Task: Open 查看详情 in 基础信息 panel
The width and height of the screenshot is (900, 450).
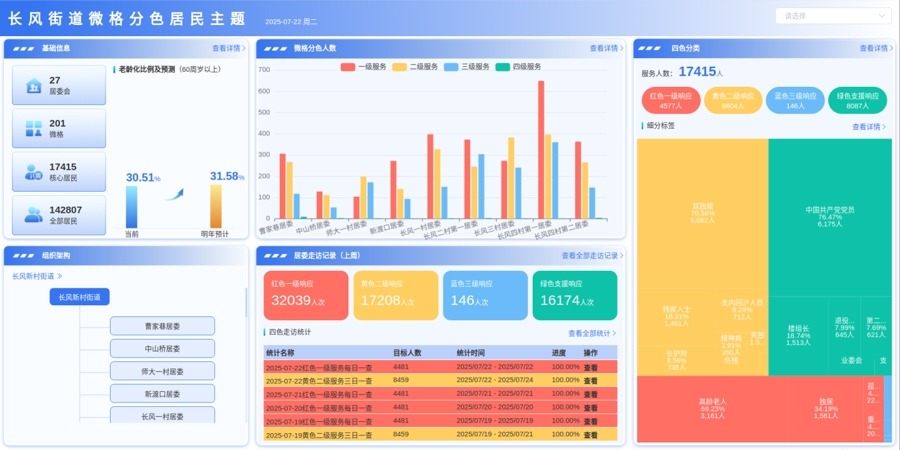Action: 229,48
